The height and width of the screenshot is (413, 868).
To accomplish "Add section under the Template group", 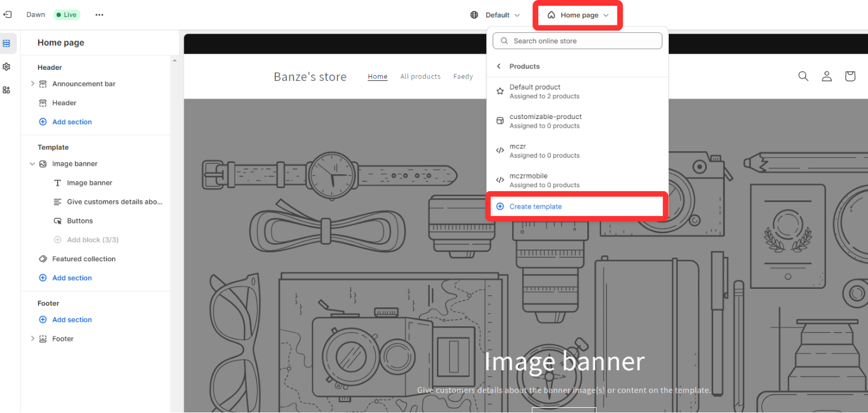I will (72, 278).
